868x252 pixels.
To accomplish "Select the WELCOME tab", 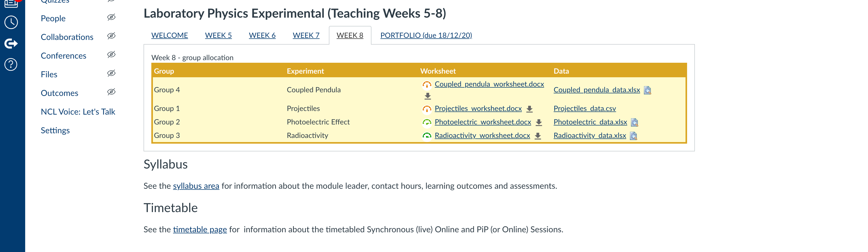I will coord(169,35).
